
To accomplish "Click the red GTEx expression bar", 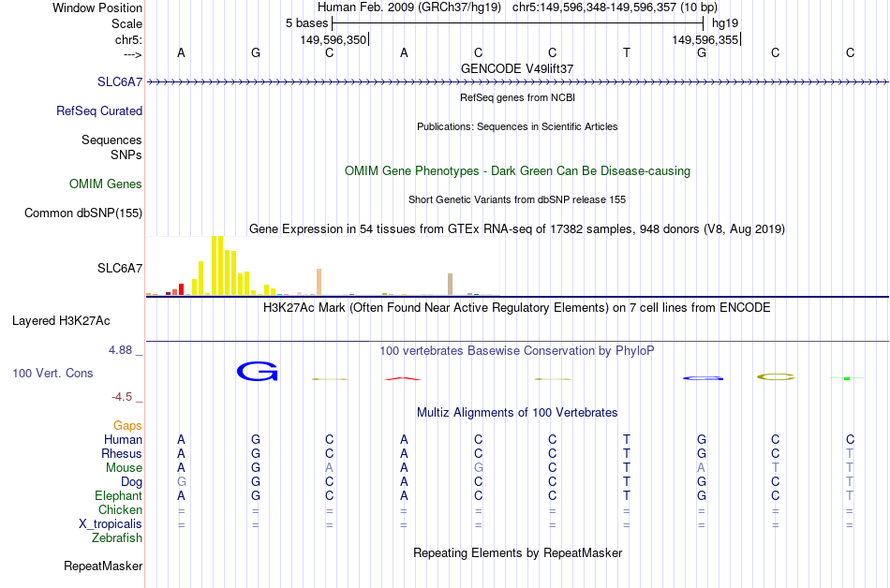I will tap(181, 289).
